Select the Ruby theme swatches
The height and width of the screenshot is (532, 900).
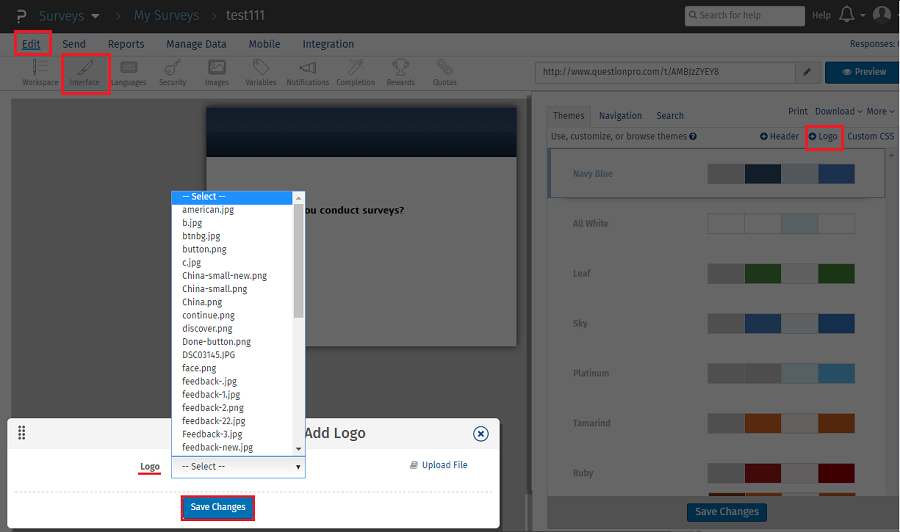781,473
